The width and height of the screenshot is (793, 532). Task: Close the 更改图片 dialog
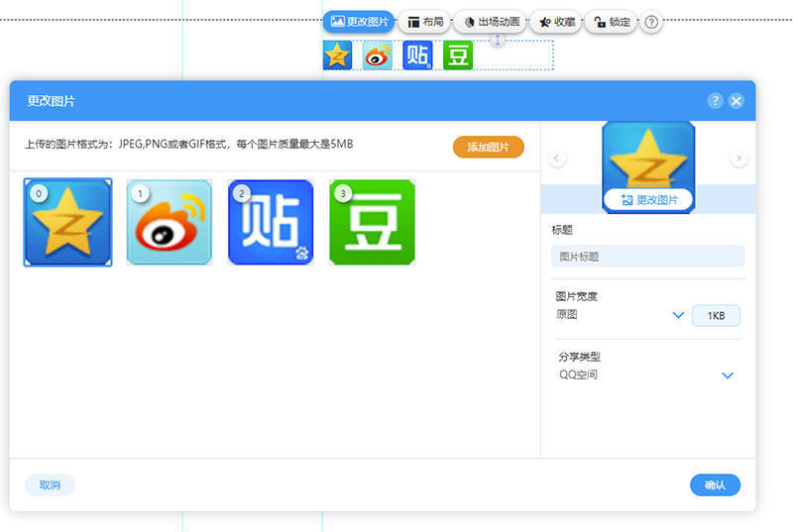click(736, 100)
